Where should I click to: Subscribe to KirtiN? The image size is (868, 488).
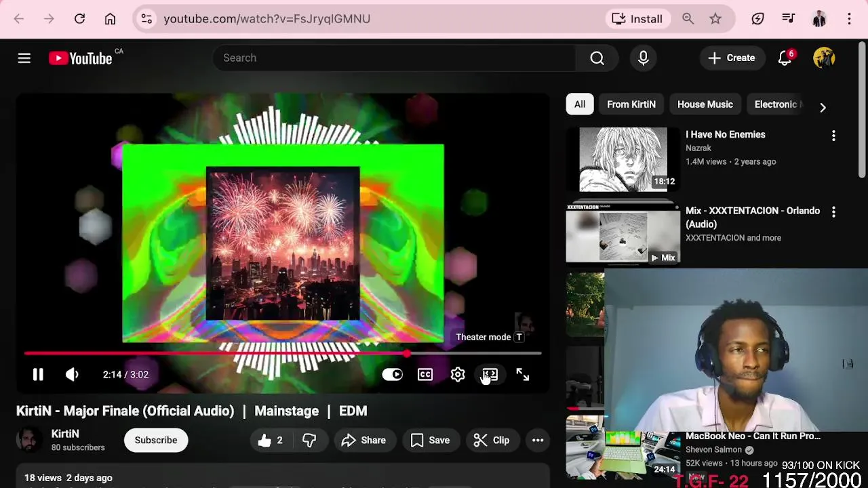(155, 441)
